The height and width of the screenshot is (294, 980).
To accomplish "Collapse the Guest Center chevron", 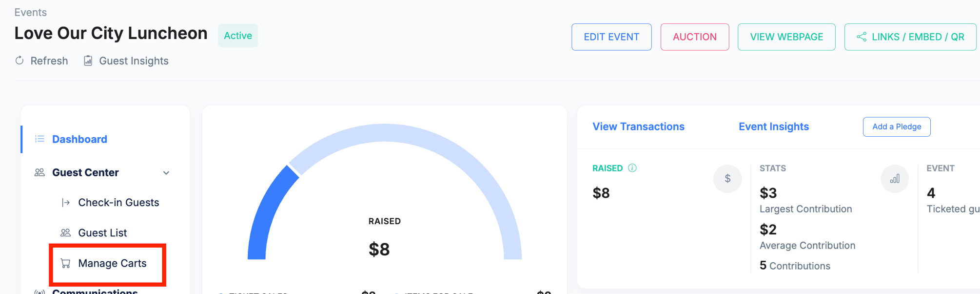I will pos(166,173).
